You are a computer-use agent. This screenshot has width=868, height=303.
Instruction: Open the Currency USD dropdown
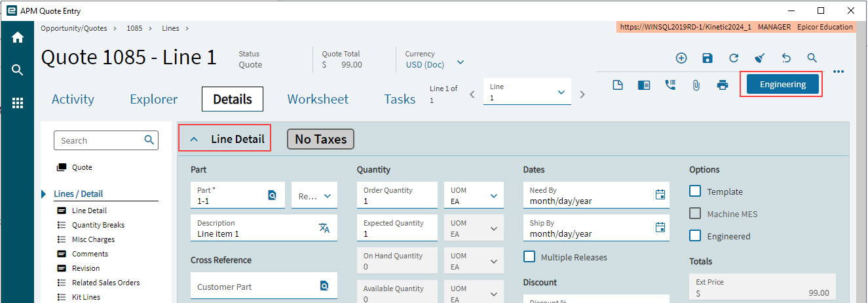[x=461, y=62]
